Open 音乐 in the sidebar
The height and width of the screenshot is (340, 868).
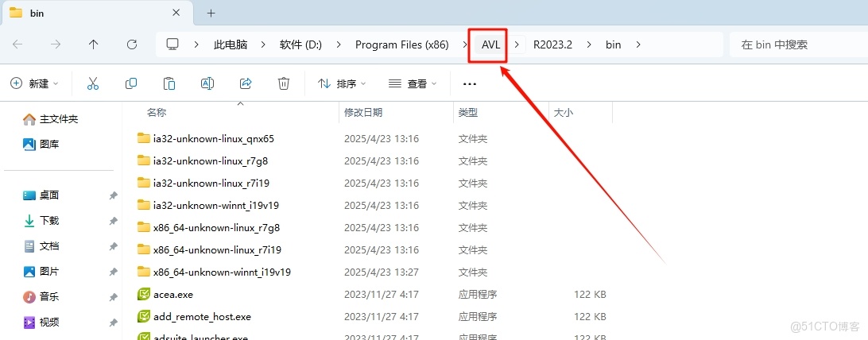tap(41, 297)
